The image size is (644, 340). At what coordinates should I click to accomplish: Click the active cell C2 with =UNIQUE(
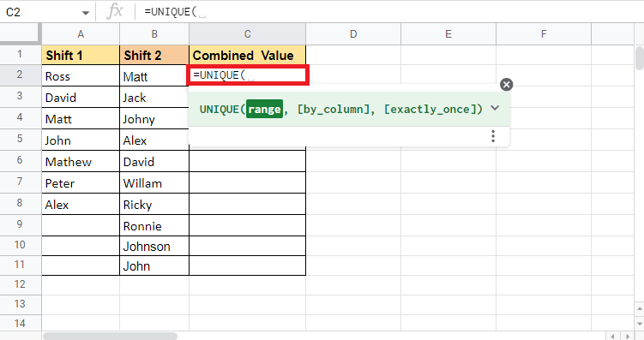coord(248,75)
